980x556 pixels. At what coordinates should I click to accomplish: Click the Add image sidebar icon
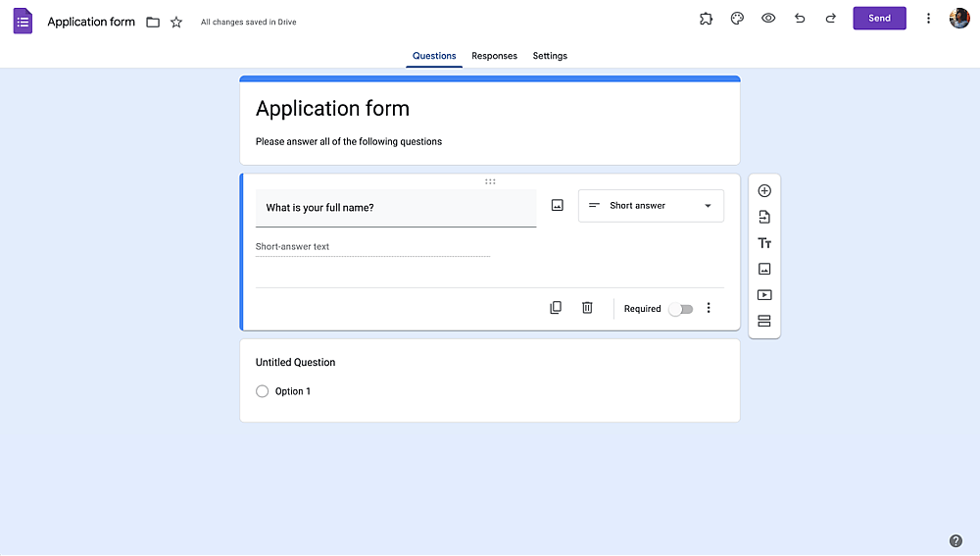[764, 269]
